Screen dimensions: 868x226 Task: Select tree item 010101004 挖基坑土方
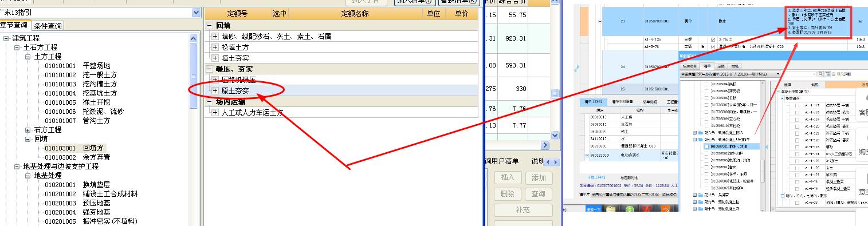81,93
